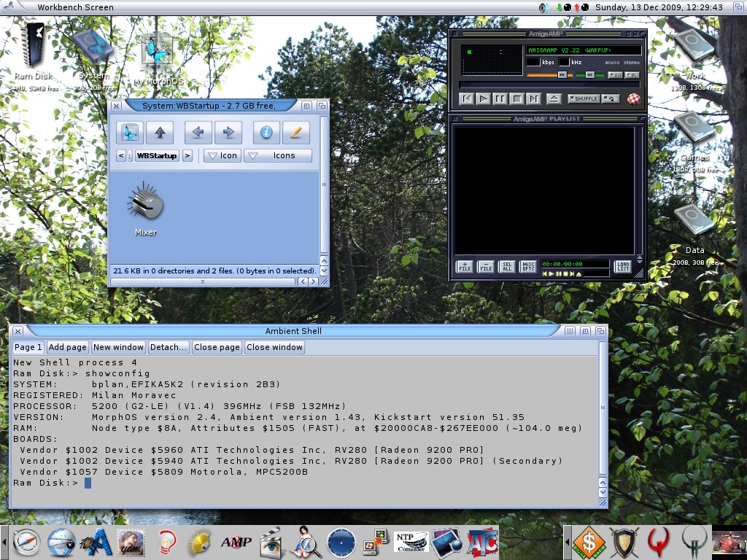Open MISC OPTS menu in playlist
Viewport: 747px width, 560px height.
point(528,267)
